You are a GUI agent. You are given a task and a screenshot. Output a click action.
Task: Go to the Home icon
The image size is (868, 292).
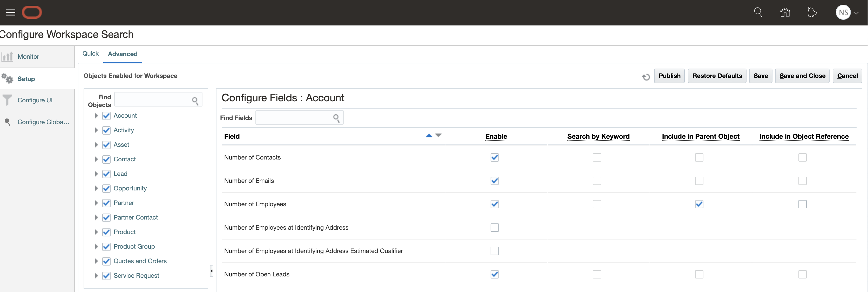(785, 12)
